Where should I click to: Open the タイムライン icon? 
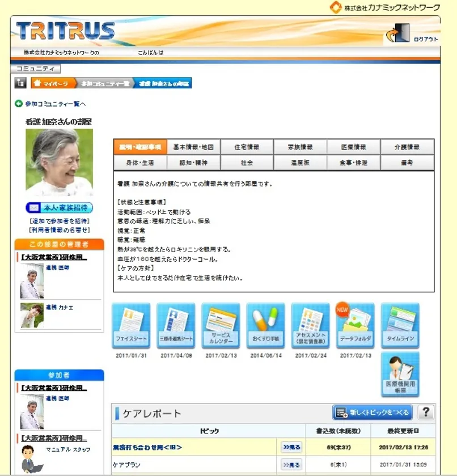pos(400,325)
